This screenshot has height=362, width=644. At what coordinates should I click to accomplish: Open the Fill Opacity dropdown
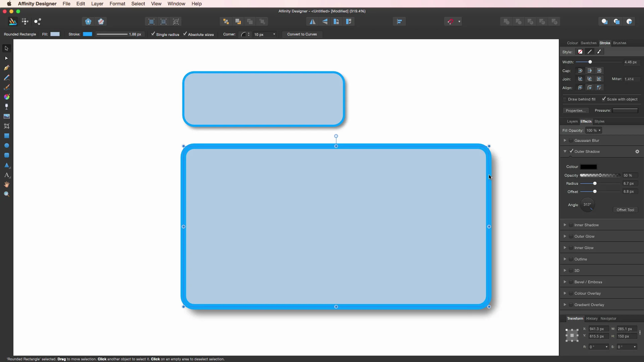point(593,130)
